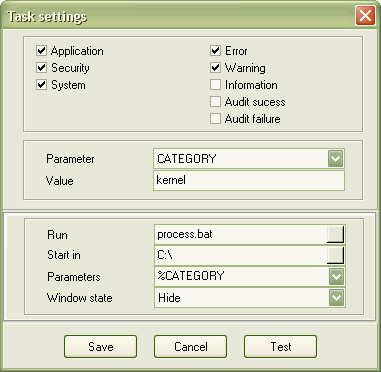Toggle the Security log checkbox
Screen dimensions: 381x372
(x=41, y=68)
